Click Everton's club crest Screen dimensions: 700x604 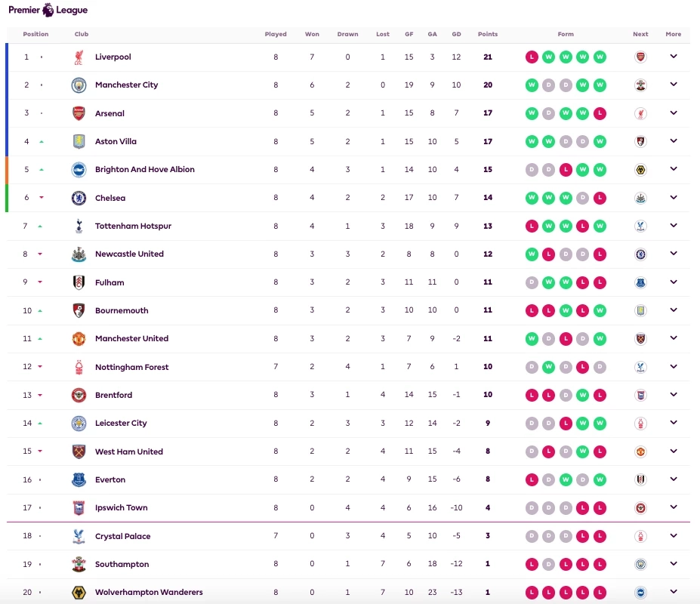(79, 479)
